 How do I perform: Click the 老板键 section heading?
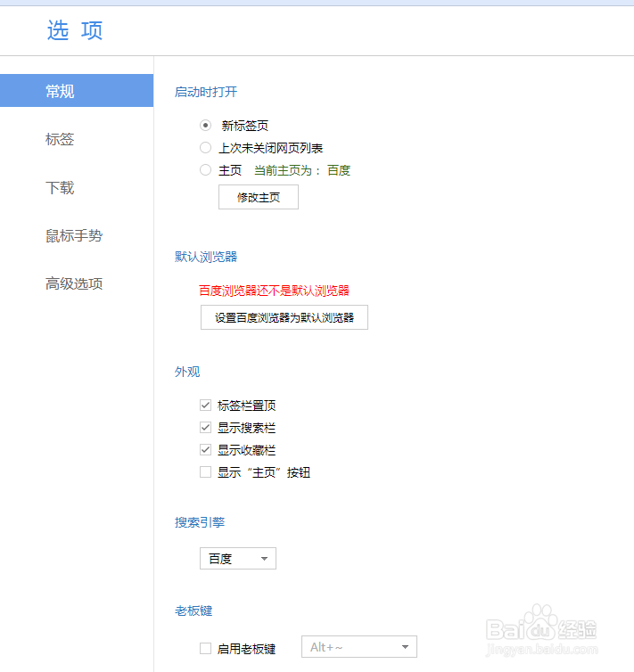click(x=193, y=611)
